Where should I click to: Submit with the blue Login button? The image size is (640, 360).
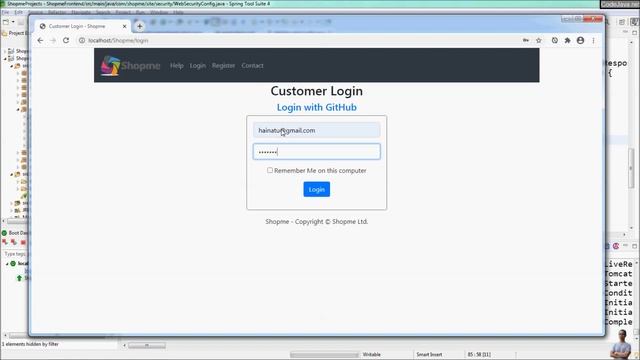pos(317,189)
